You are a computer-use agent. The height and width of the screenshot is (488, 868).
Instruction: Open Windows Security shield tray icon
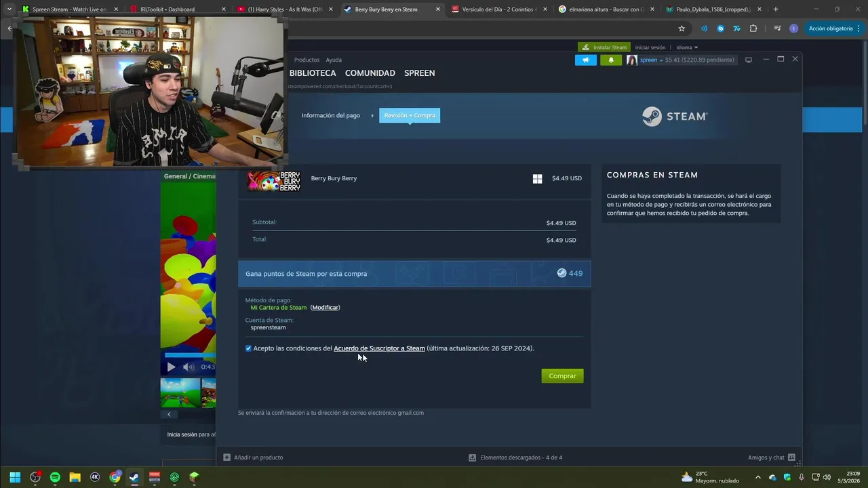787,477
